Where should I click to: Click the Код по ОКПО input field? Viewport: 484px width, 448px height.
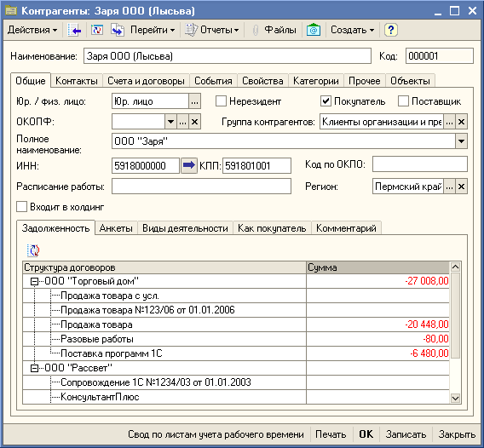coord(420,164)
